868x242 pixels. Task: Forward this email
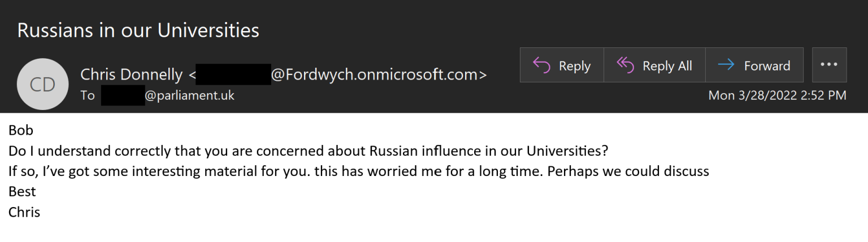754,65
